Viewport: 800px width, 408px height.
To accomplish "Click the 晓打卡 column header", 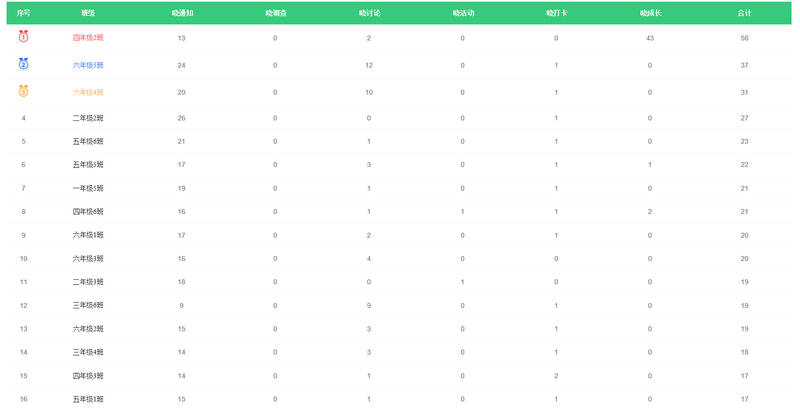I will tap(556, 13).
